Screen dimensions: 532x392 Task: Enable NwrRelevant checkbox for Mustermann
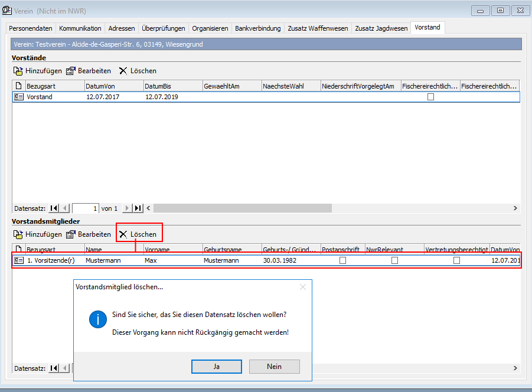[394, 260]
